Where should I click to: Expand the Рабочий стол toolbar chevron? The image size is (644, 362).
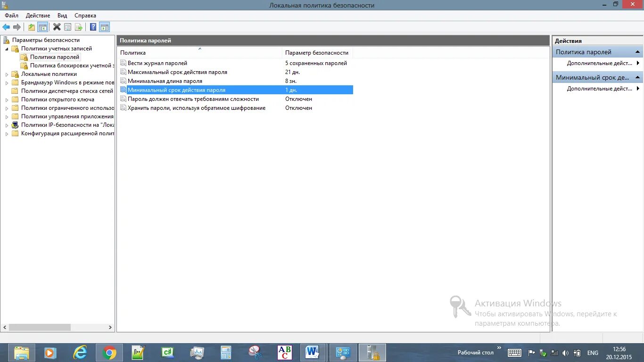[x=499, y=348]
